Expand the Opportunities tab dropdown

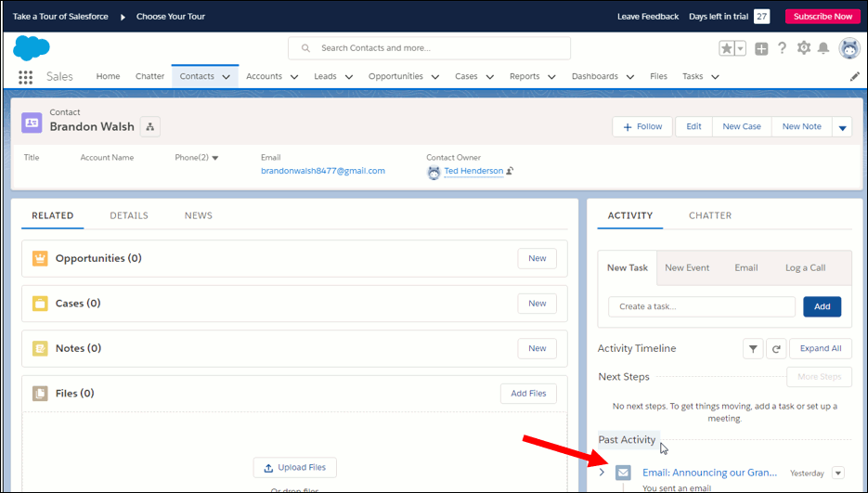tap(435, 77)
